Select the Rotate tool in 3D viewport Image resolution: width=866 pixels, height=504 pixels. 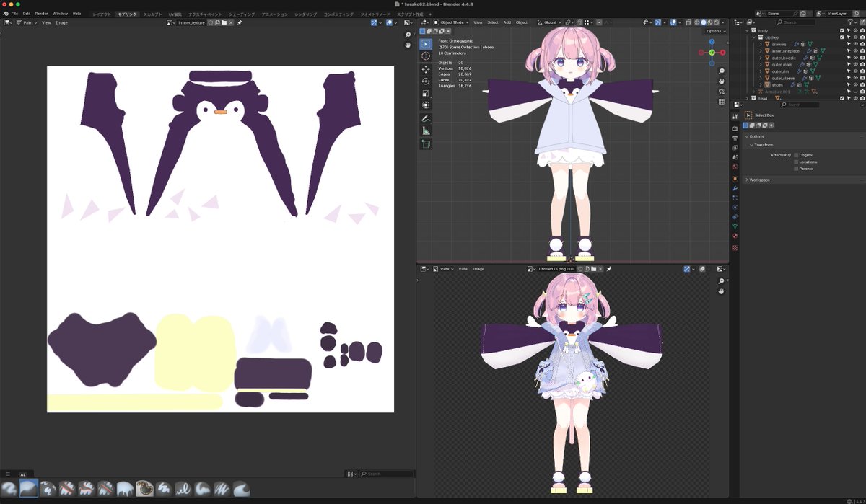coord(426,81)
